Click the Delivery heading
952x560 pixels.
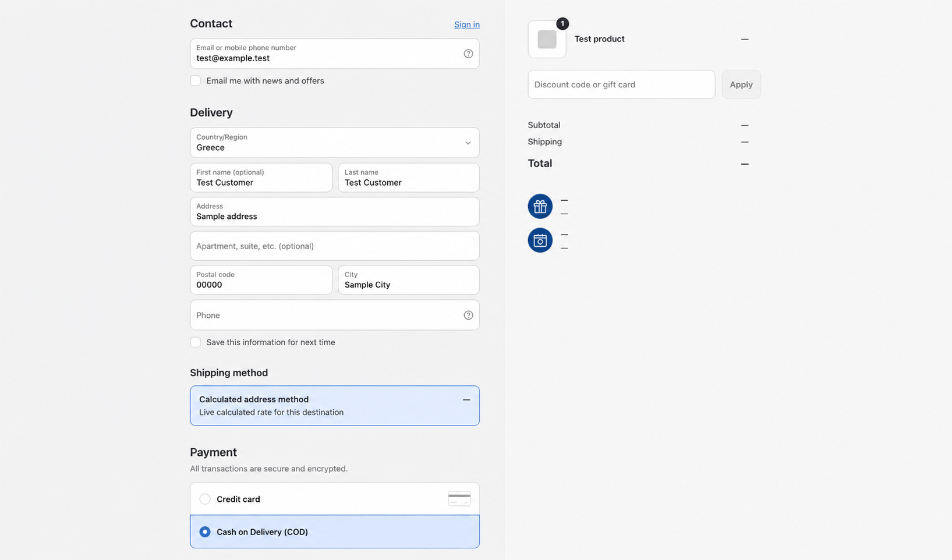(211, 112)
